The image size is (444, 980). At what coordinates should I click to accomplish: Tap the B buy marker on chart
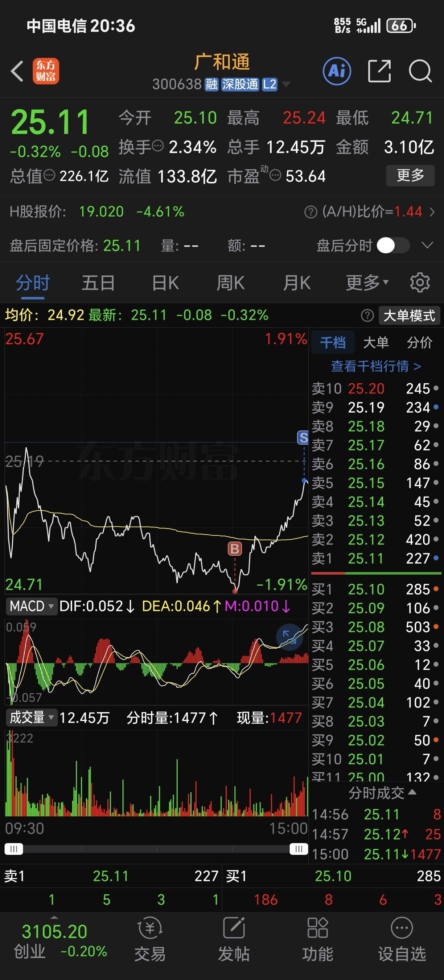pos(235,548)
